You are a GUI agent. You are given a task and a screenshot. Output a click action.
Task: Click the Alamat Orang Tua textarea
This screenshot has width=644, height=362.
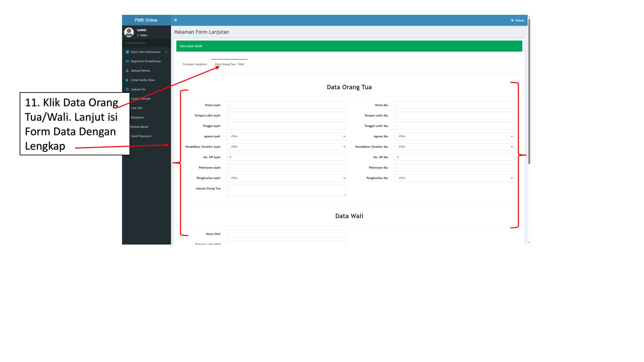click(286, 191)
